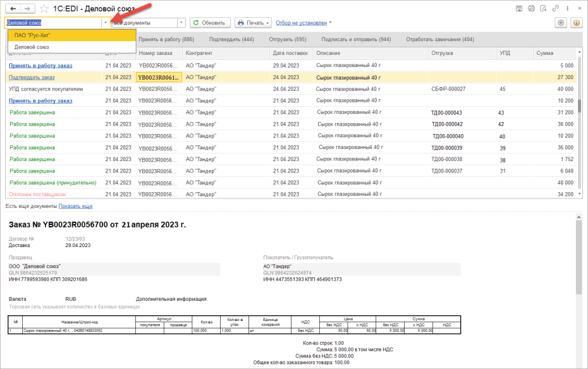Open the 'Отбор не установлен' filter link
Screen dimensions: 588x369
tap(301, 23)
